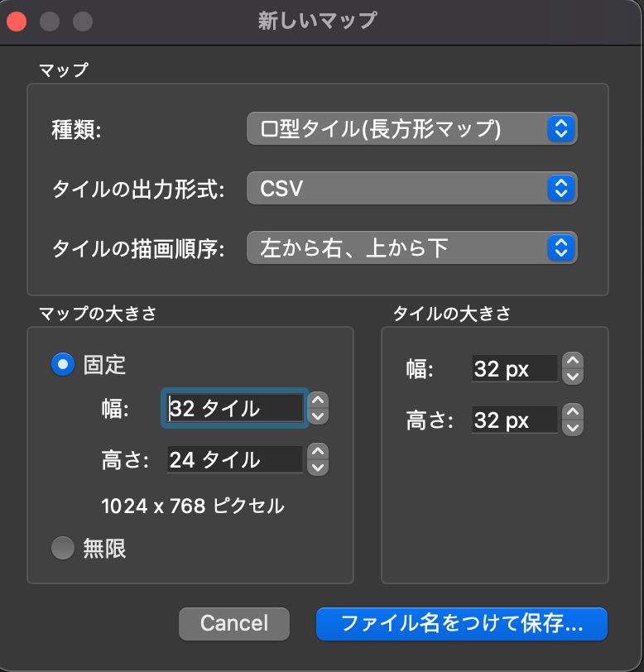644x672 pixels.
Task: Decrease map width with down stepper arrow
Action: pos(318,416)
